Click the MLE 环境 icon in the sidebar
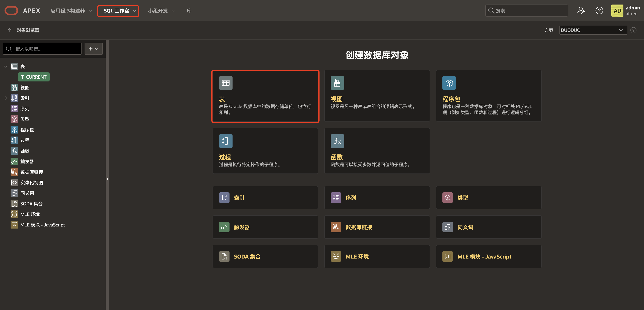The image size is (644, 310). click(x=14, y=214)
